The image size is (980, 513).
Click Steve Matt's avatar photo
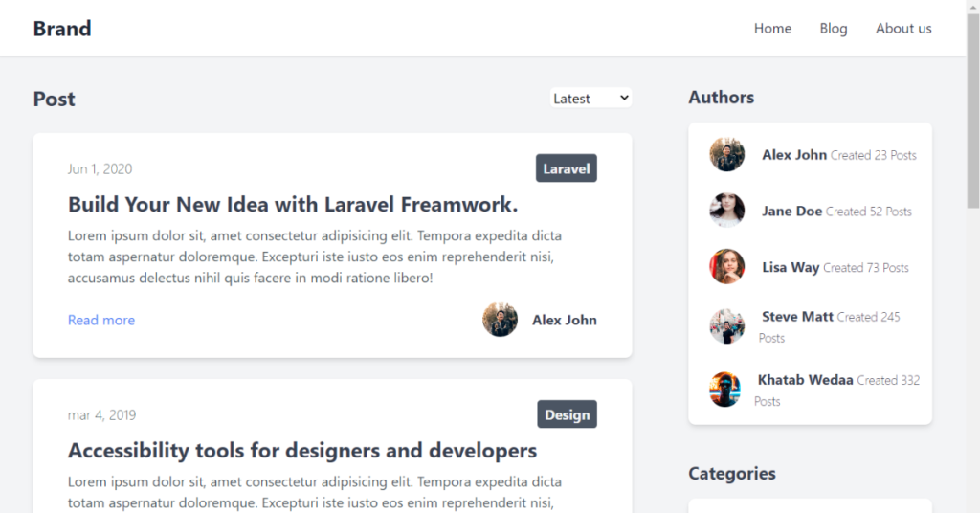click(726, 326)
